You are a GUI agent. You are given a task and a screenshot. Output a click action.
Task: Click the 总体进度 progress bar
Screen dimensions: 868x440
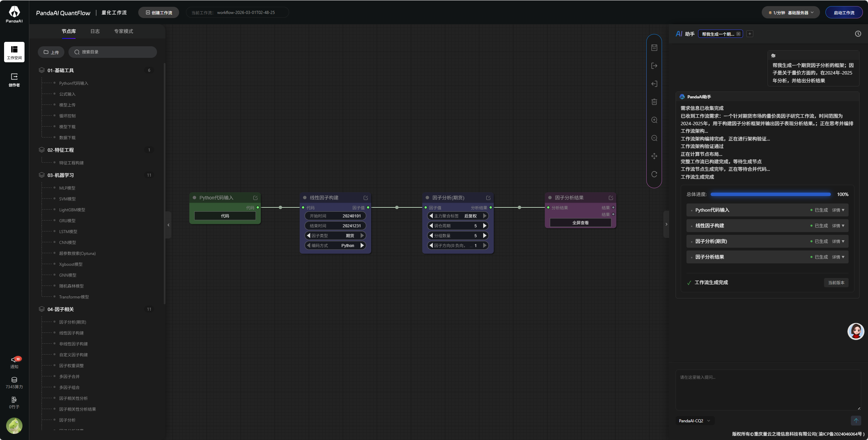point(771,194)
